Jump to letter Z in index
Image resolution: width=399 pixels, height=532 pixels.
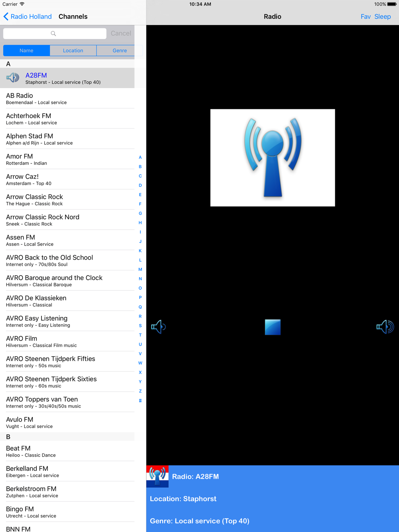tap(140, 391)
